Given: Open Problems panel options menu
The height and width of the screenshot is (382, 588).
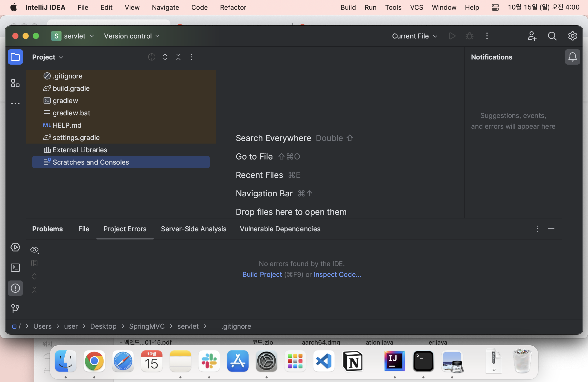Looking at the screenshot, I should coord(538,229).
